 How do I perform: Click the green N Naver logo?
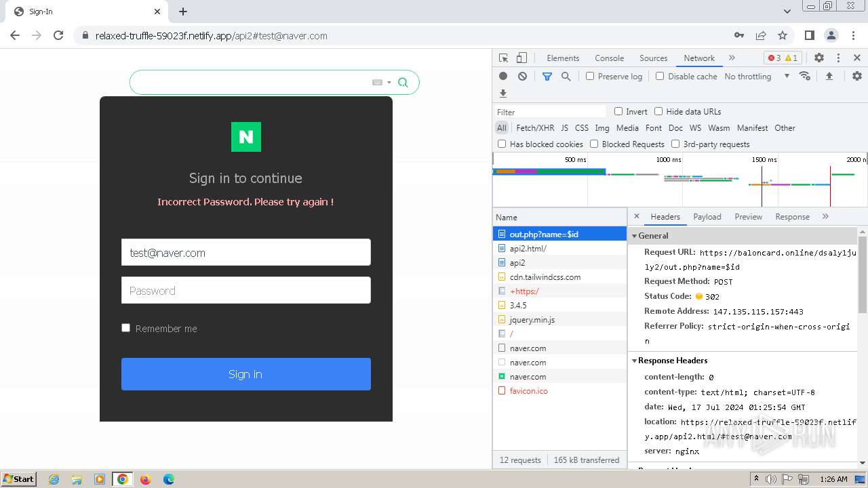pyautogui.click(x=246, y=137)
